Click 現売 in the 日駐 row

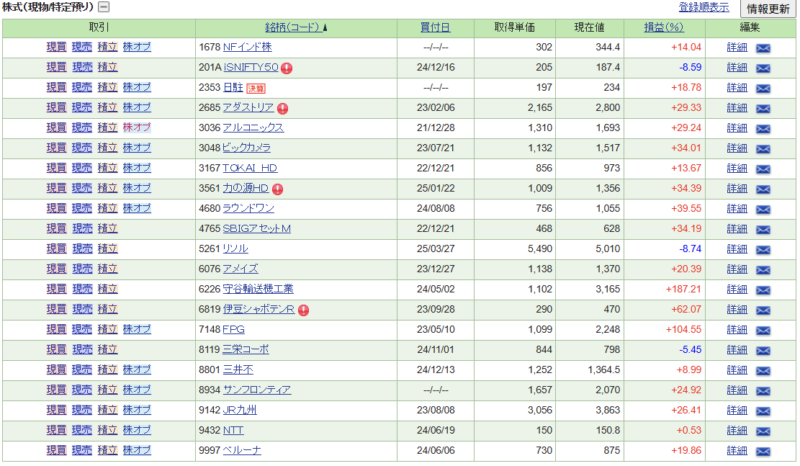[82, 87]
